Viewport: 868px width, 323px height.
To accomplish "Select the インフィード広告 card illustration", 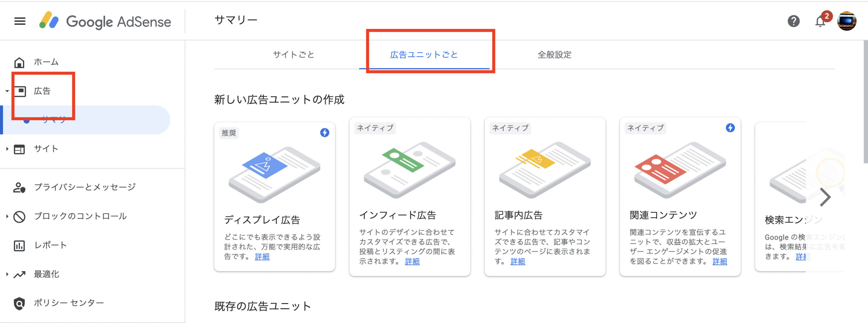I will click(x=410, y=170).
